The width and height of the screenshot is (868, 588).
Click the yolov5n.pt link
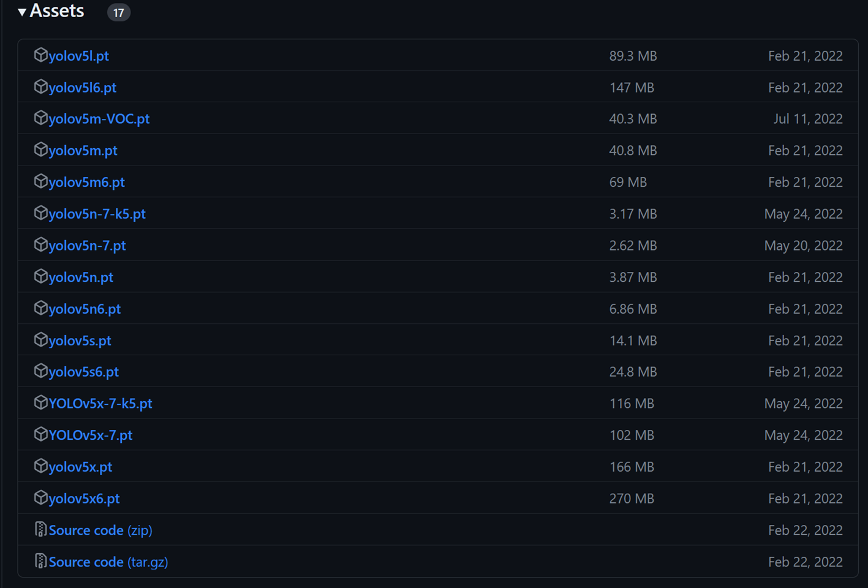[81, 277]
